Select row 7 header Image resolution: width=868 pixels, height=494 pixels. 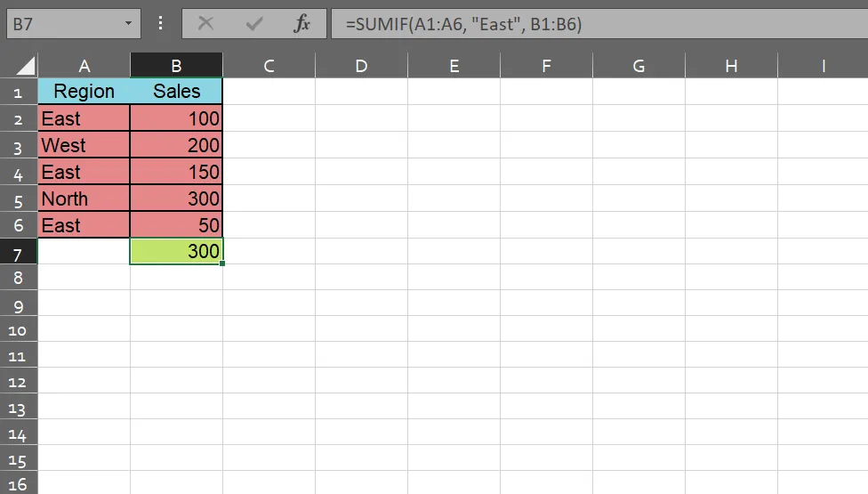pos(19,251)
